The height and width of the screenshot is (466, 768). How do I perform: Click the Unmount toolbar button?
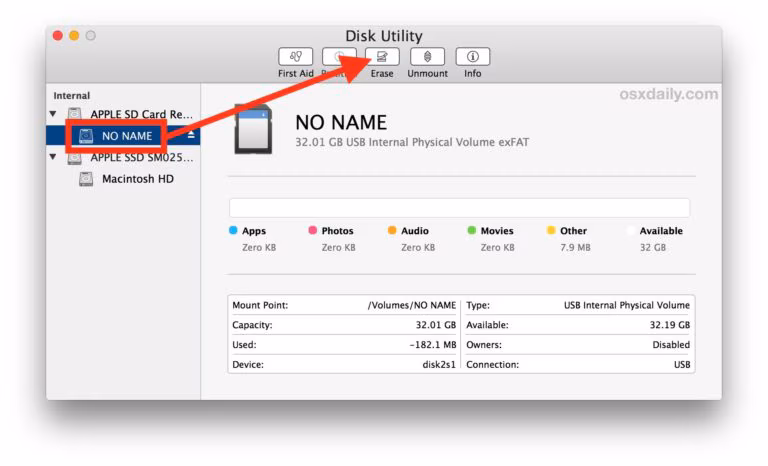(427, 57)
